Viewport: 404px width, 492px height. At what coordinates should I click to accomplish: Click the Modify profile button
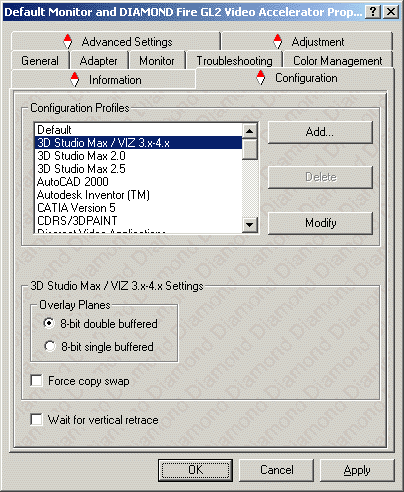pos(320,223)
